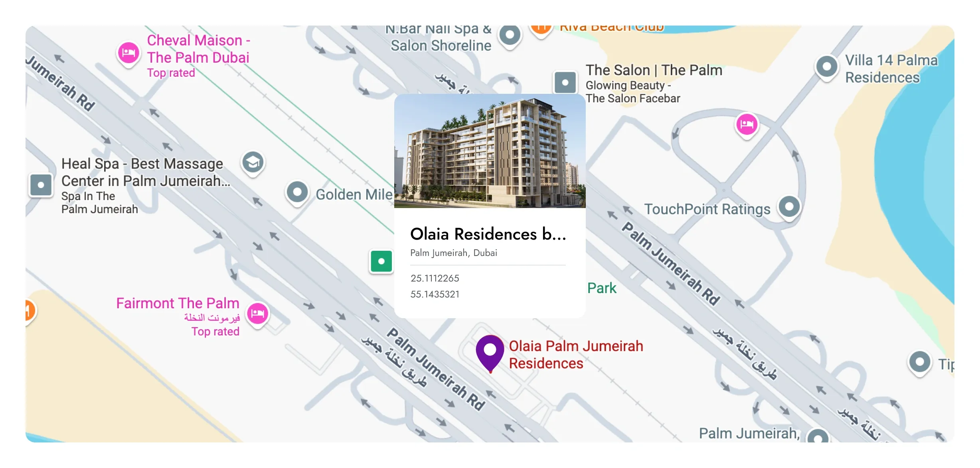Click the Olaia Residences building photo
Screen dimensions: 980x468
(x=490, y=151)
